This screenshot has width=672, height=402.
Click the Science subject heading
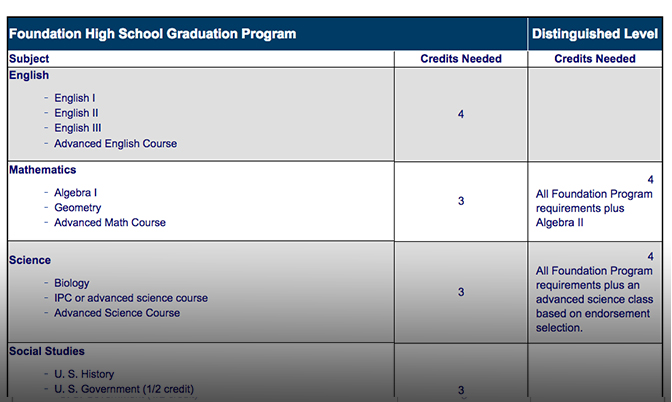click(30, 260)
